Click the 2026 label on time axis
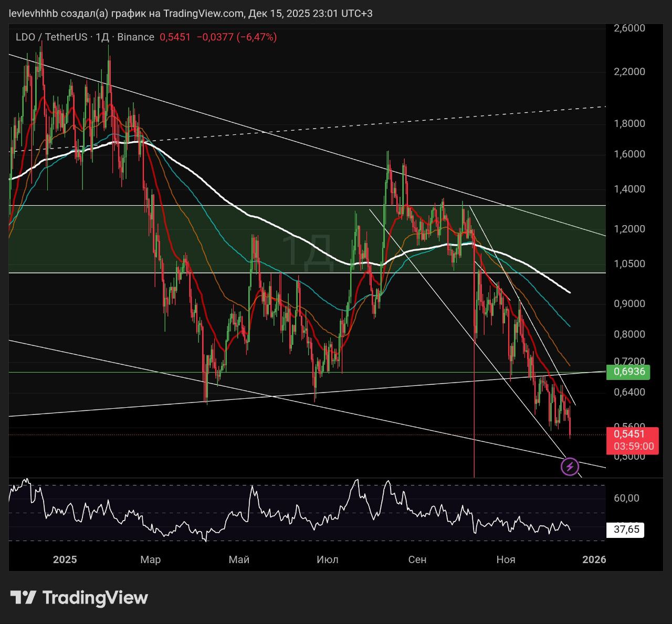Screen dimensions: 672x624 pos(594,559)
